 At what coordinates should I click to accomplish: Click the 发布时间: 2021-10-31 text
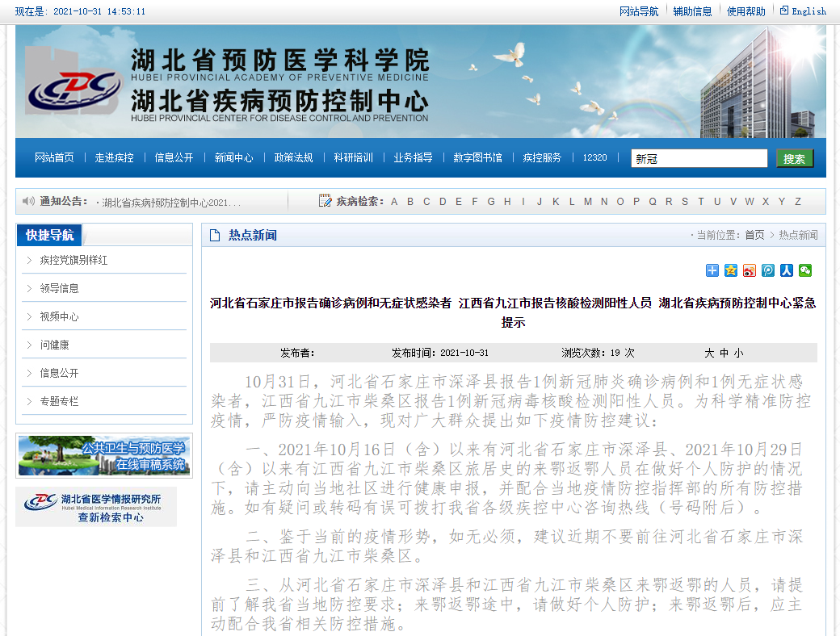440,353
